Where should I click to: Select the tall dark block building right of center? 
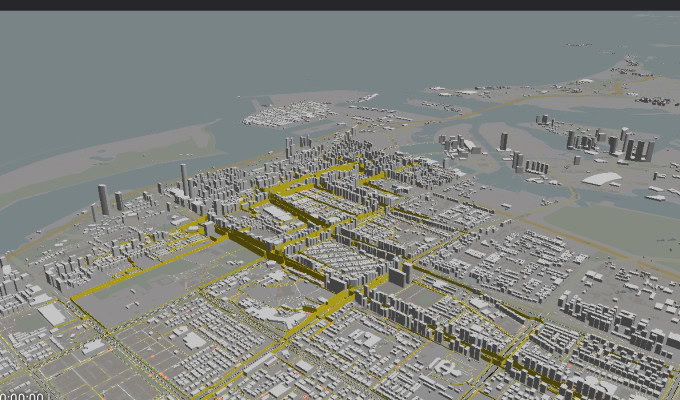pyautogui.click(x=400, y=273)
